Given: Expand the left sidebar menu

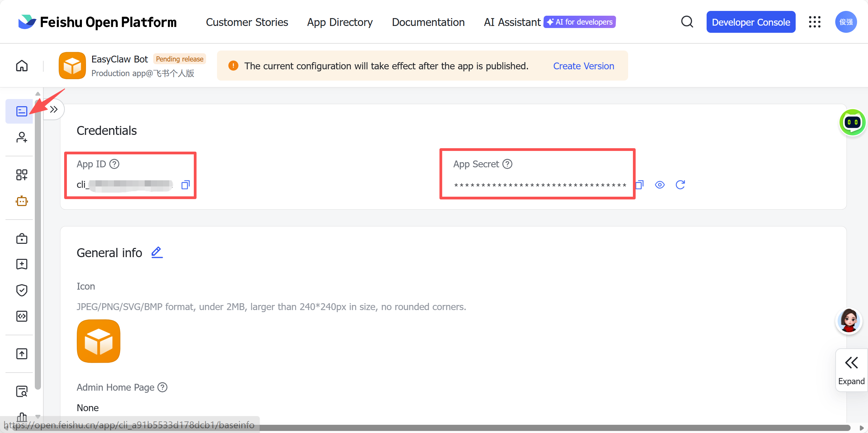Looking at the screenshot, I should (x=54, y=110).
